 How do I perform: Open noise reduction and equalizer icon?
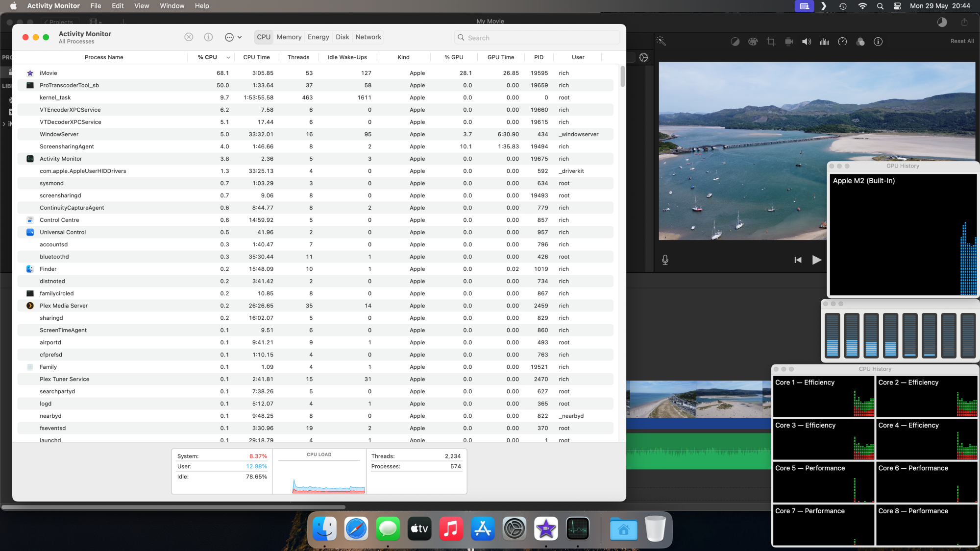[824, 42]
